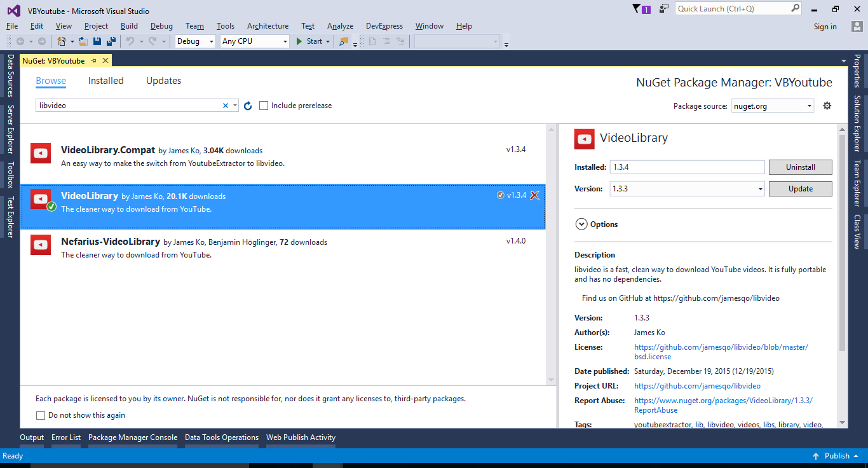Open the Project menu
This screenshot has width=868, height=468.
(96, 26)
